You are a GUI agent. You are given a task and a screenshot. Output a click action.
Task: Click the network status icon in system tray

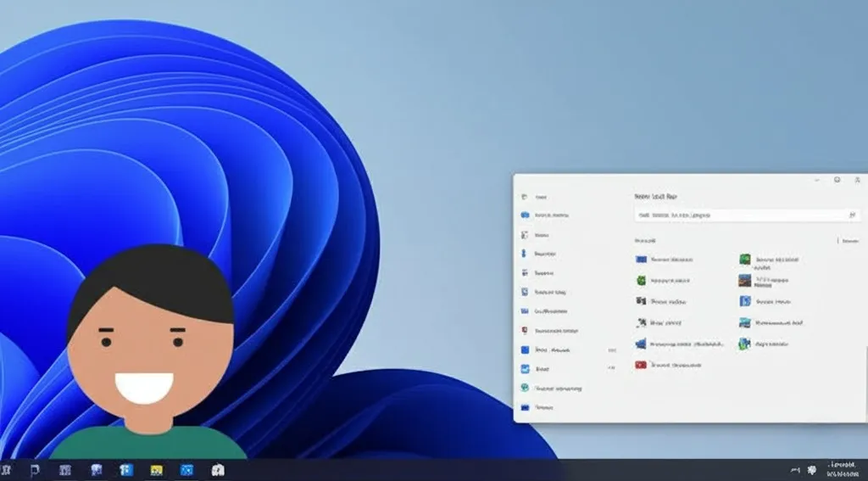[794, 469]
